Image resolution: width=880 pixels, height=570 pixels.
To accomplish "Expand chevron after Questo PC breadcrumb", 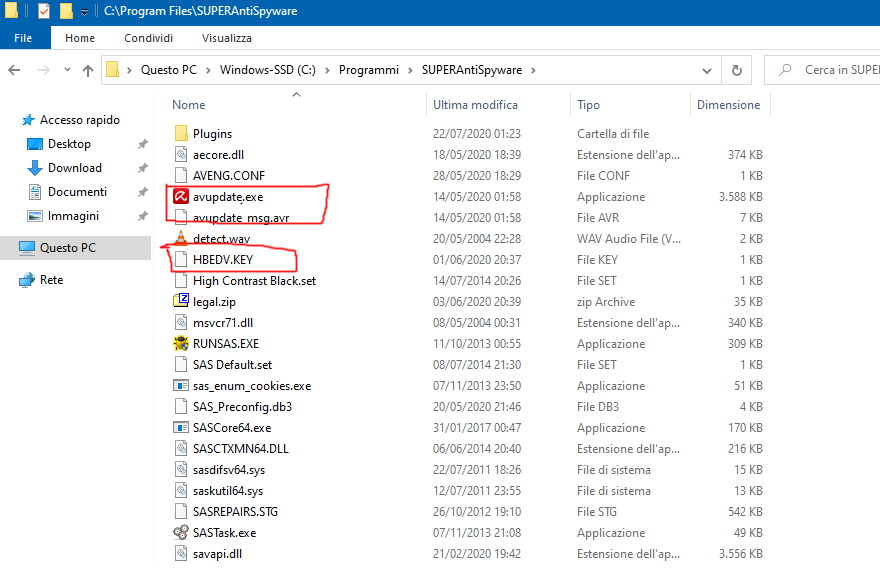I will (x=208, y=70).
